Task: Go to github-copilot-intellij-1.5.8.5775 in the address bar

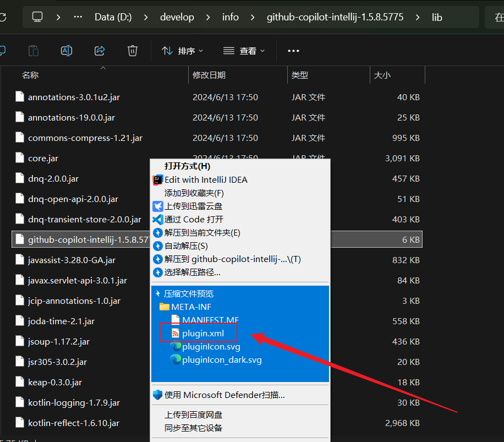Action: tap(335, 17)
